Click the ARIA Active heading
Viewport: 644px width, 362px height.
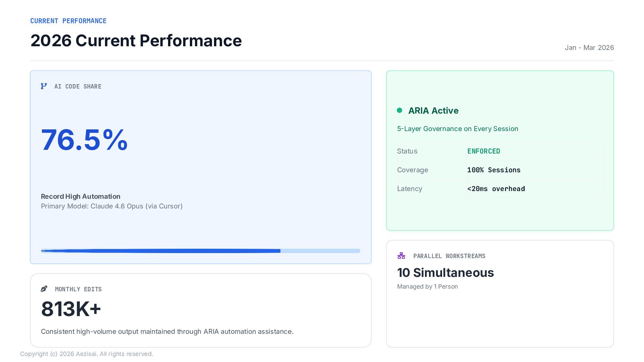[x=433, y=111]
